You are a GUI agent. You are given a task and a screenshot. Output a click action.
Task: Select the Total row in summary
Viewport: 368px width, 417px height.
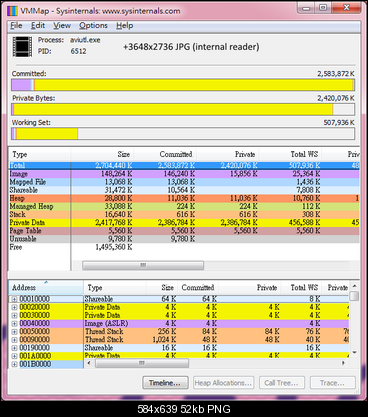[x=184, y=165]
